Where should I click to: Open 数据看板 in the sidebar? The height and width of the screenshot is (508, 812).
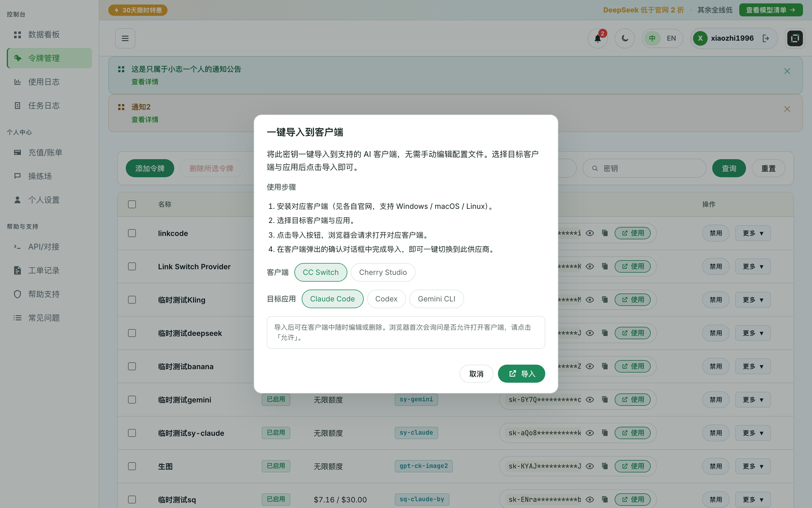(x=49, y=35)
